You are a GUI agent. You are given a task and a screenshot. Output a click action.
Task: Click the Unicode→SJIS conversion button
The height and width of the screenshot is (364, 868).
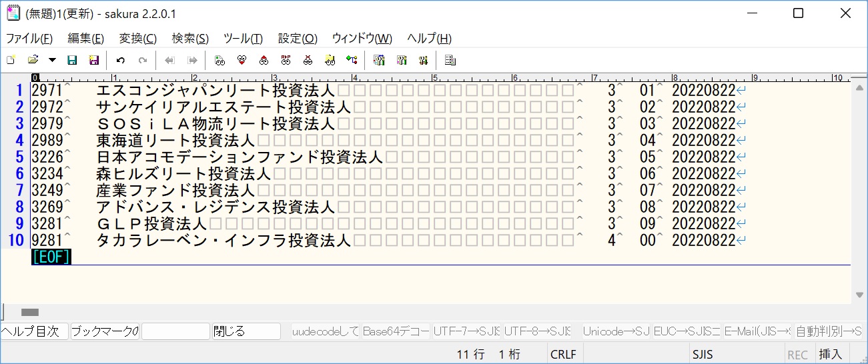coord(616,331)
